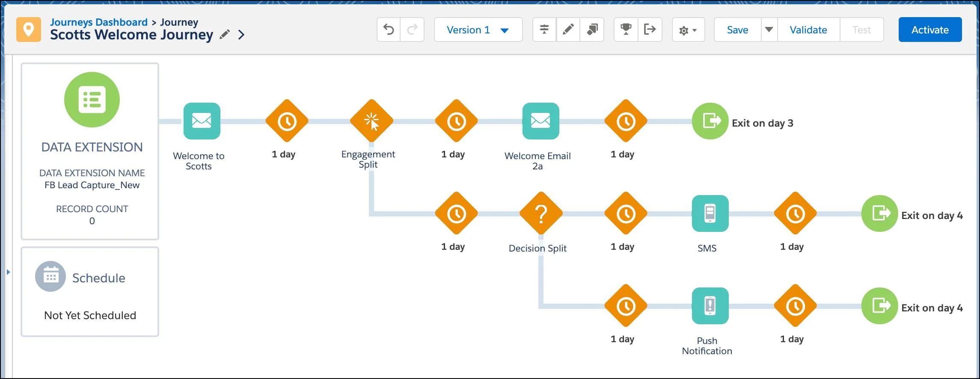980x379 pixels.
Task: Select the Push Notification activity
Action: [710, 306]
